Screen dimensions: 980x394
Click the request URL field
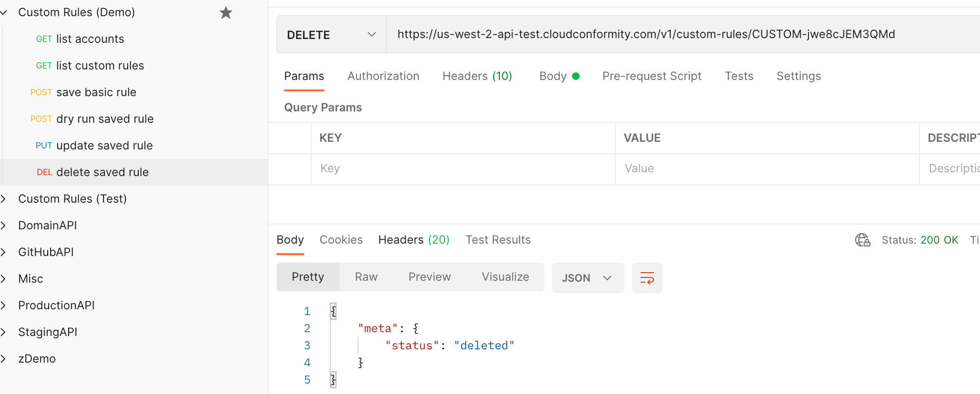[646, 34]
